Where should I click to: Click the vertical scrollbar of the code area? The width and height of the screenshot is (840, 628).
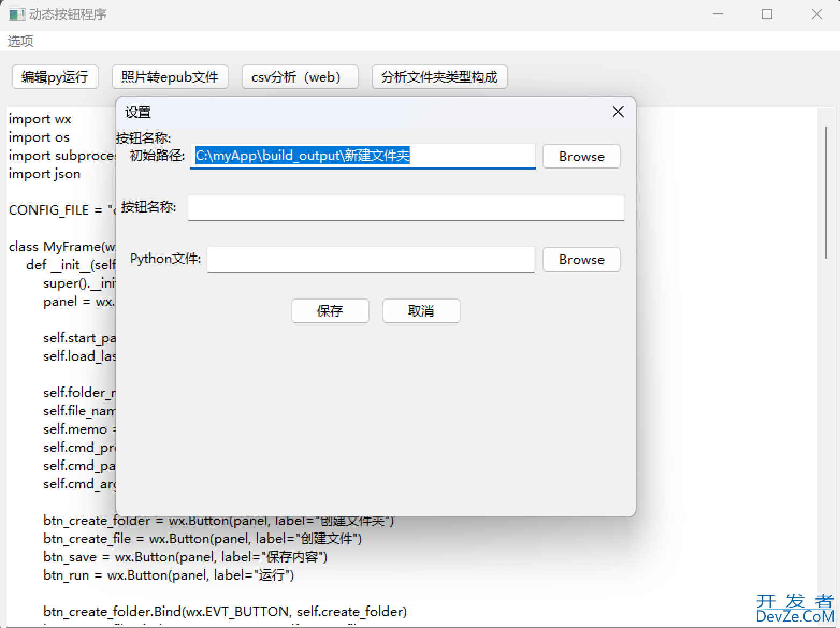coord(825,193)
